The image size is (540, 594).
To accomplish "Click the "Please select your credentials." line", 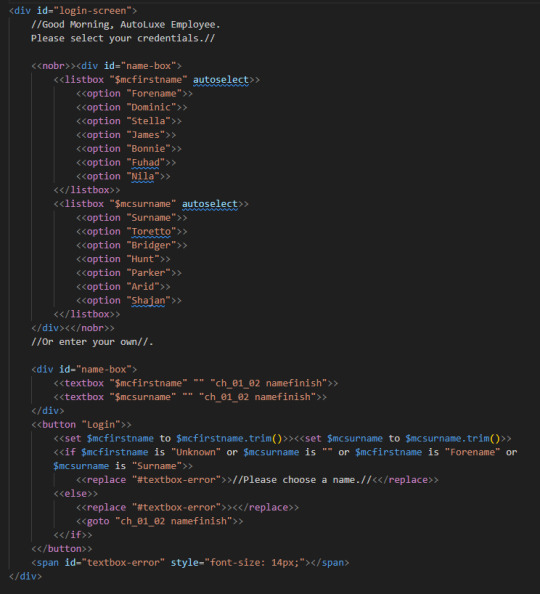I will coord(123,38).
